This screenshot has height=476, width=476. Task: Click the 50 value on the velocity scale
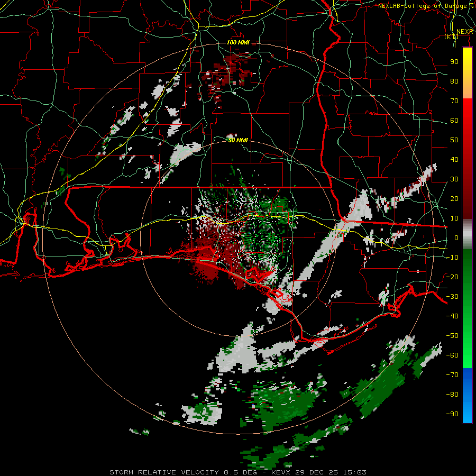tap(454, 140)
